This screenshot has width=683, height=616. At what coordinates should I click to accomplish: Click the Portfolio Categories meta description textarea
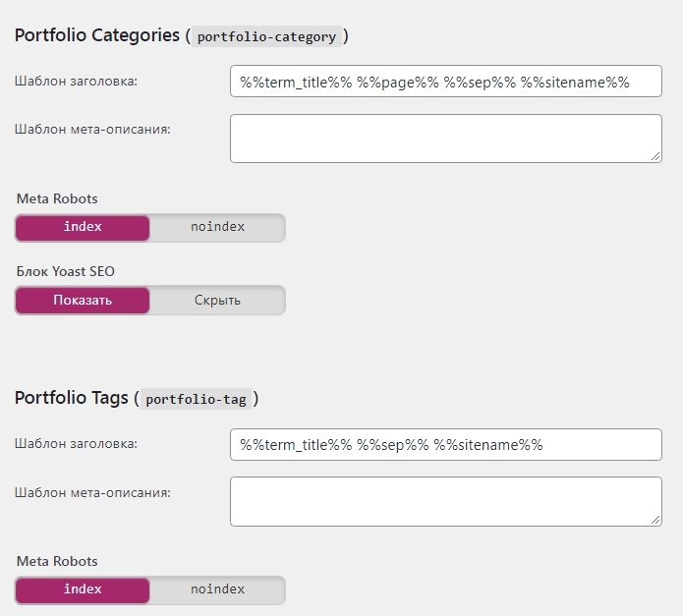coord(445,139)
